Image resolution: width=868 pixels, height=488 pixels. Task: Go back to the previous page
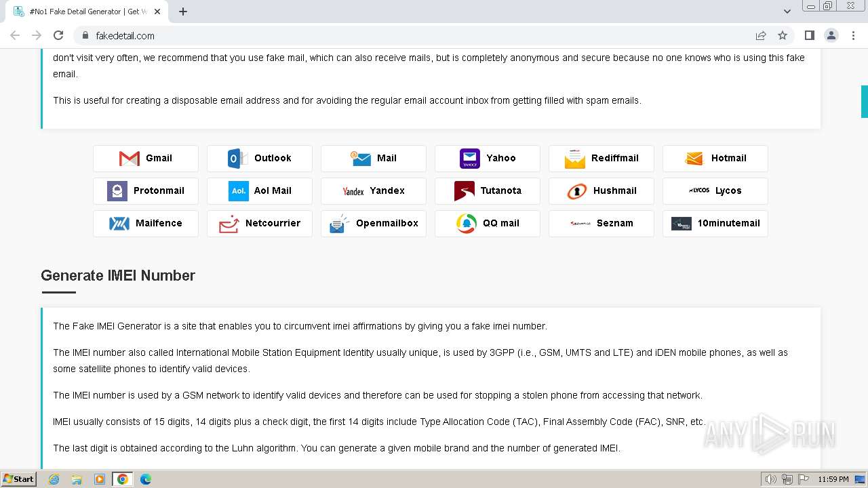pyautogui.click(x=15, y=35)
